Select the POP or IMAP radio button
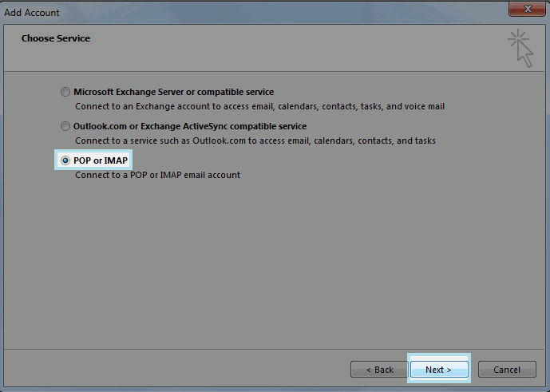The image size is (550, 392). (x=65, y=160)
